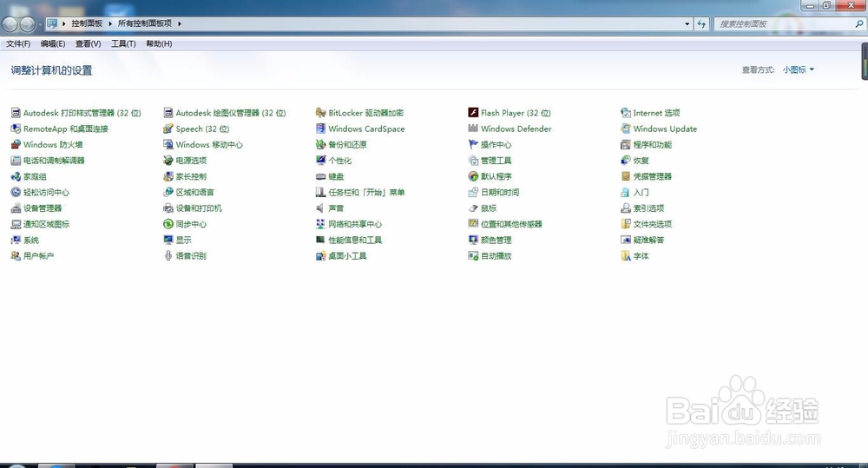Click the 用户帐户 icon

[x=16, y=256]
